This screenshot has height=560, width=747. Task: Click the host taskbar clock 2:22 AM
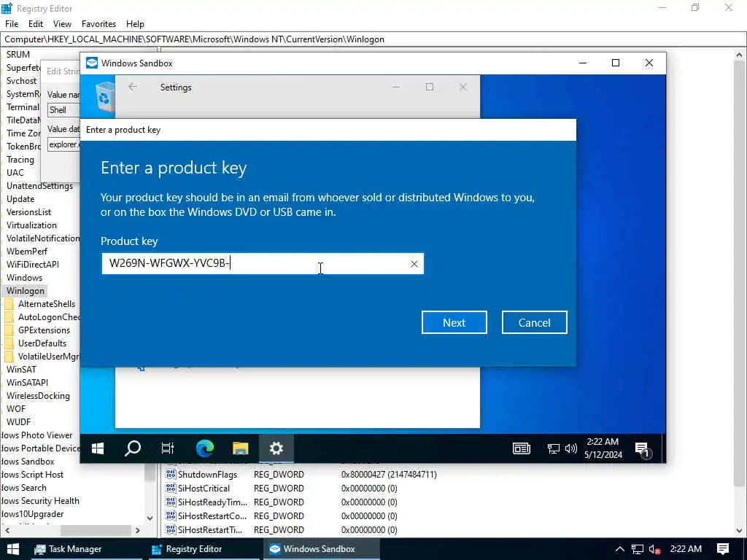[686, 549]
